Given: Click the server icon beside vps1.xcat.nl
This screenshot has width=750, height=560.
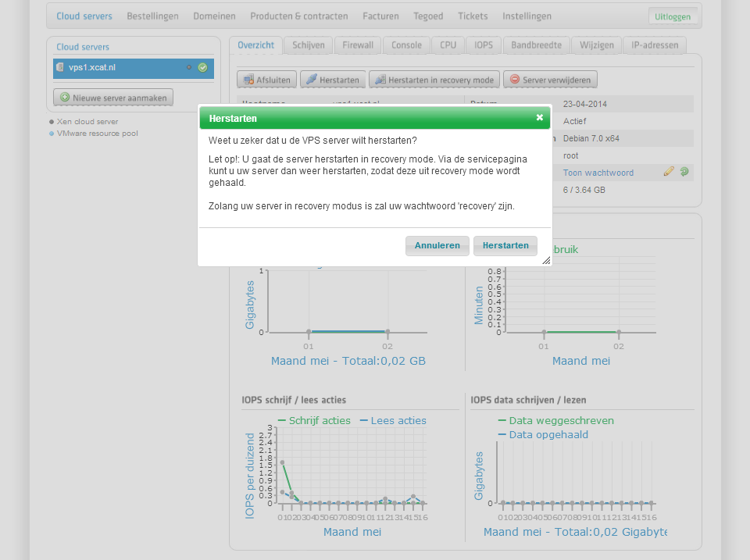Looking at the screenshot, I should click(60, 68).
